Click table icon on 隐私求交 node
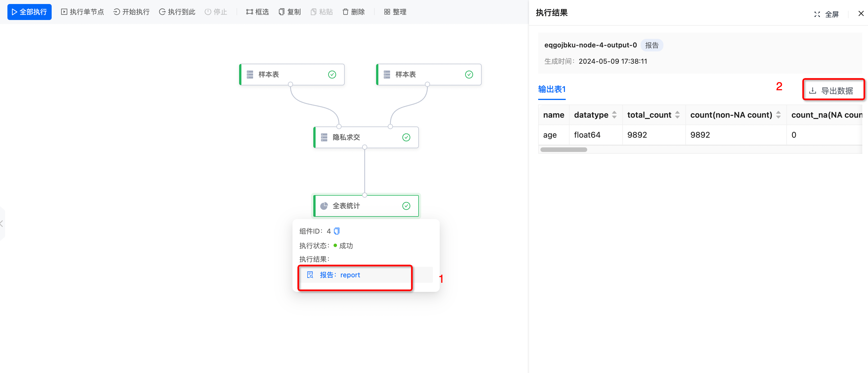Image resolution: width=868 pixels, height=373 pixels. pos(324,137)
